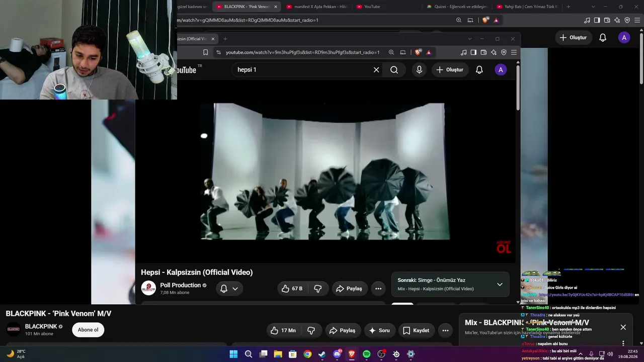Open the front window browser hamburger menu

click(514, 52)
